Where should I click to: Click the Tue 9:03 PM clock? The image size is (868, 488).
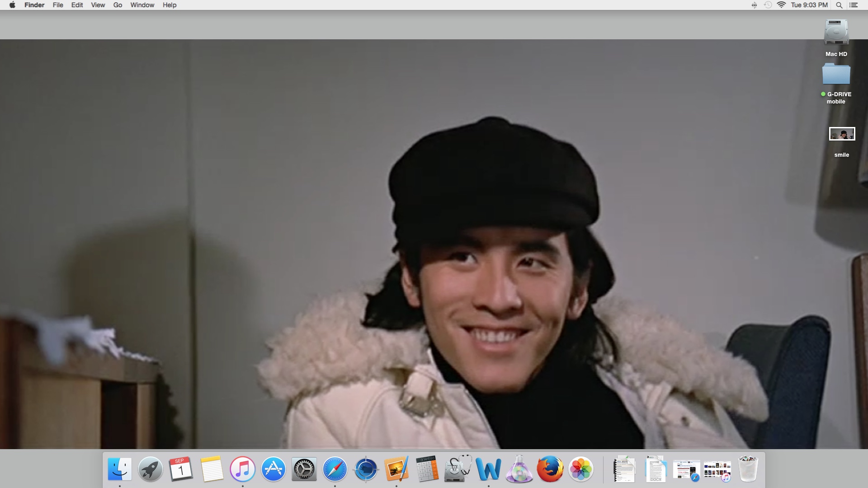pos(809,5)
